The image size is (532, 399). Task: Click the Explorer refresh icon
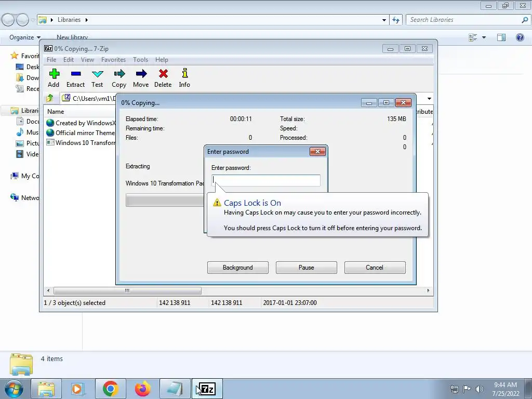pyautogui.click(x=396, y=20)
